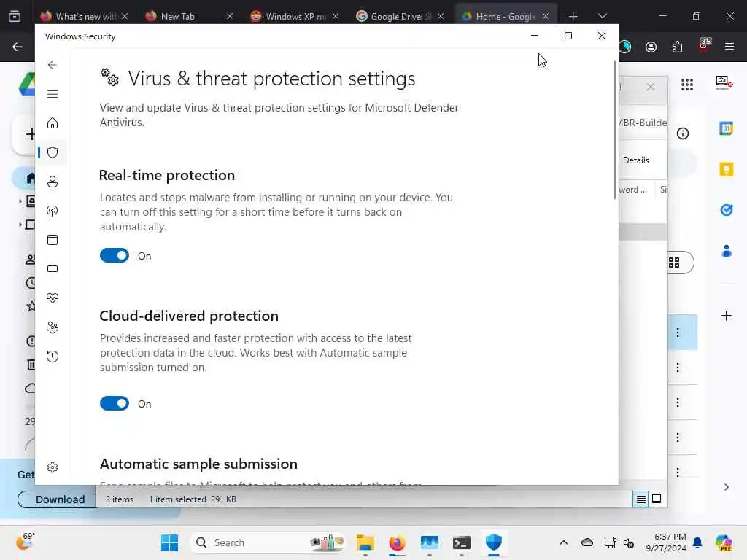Turn off Real-time protection toggle
The height and width of the screenshot is (560, 747).
click(115, 256)
